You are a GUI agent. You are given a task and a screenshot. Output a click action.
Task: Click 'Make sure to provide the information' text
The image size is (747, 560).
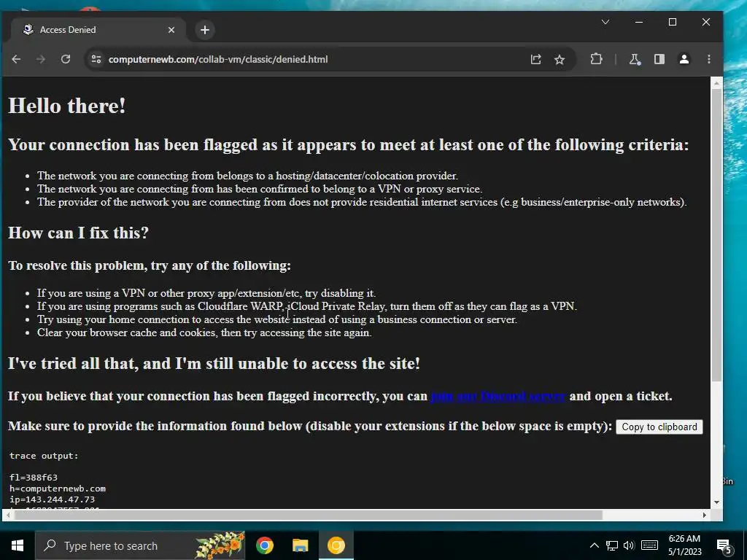tap(310, 426)
